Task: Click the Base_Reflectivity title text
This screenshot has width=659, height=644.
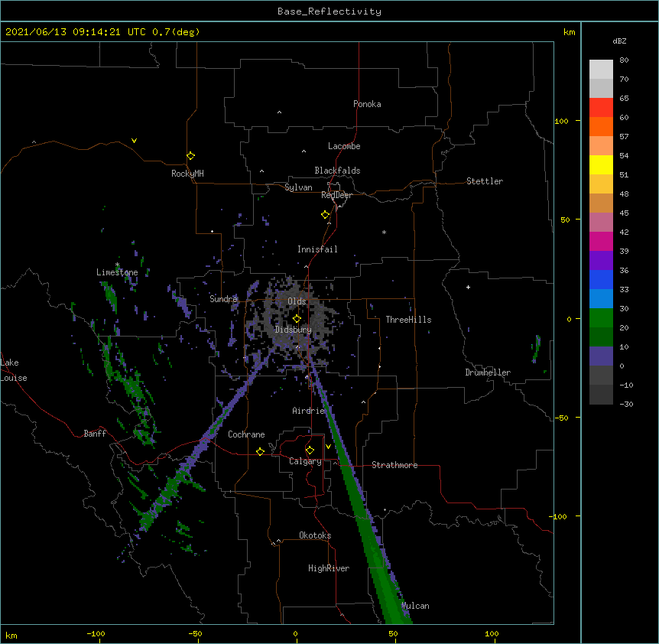Action: coord(329,11)
